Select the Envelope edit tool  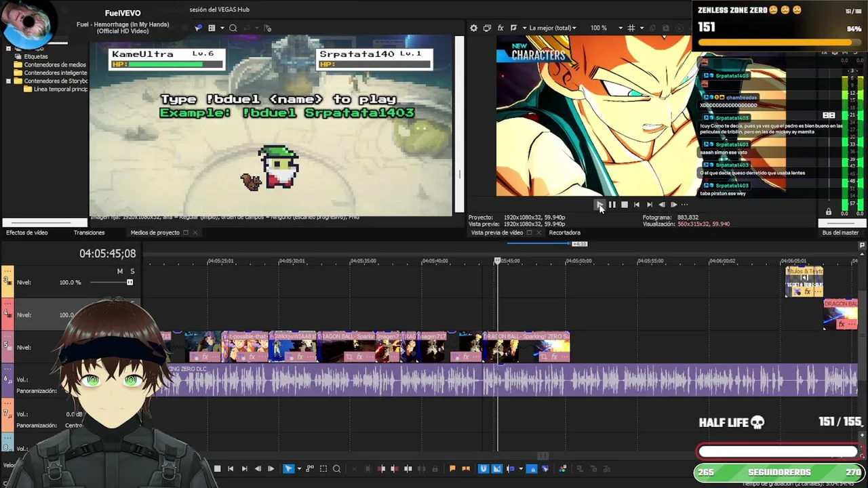(310, 468)
